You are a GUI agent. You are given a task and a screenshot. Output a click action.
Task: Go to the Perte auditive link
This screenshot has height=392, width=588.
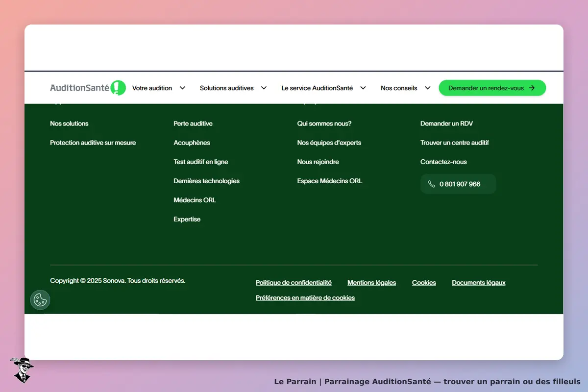193,123
